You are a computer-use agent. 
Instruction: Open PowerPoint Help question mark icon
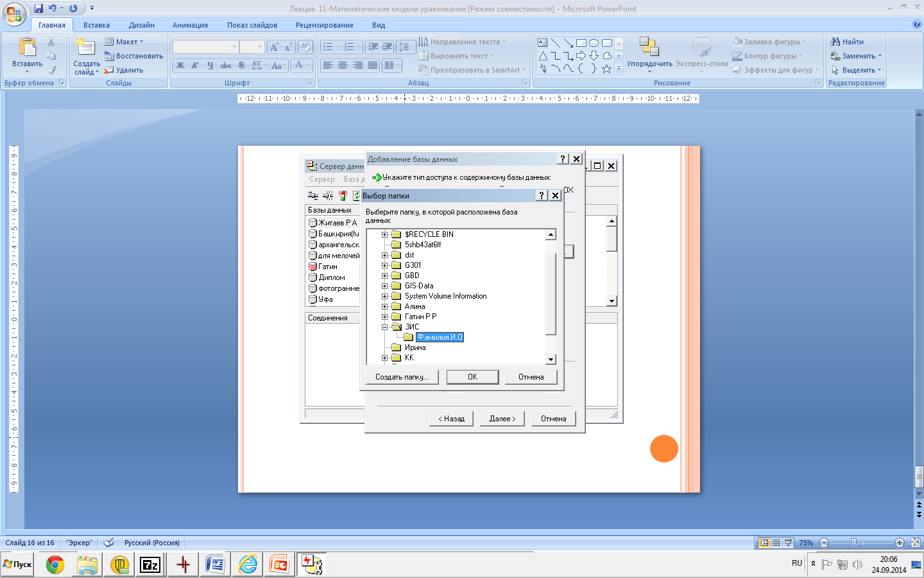pos(916,24)
